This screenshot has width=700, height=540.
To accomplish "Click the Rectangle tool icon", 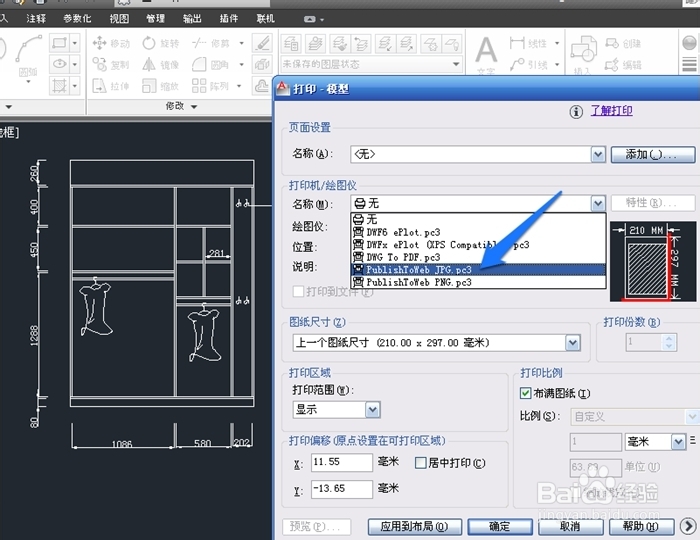I will tap(59, 43).
